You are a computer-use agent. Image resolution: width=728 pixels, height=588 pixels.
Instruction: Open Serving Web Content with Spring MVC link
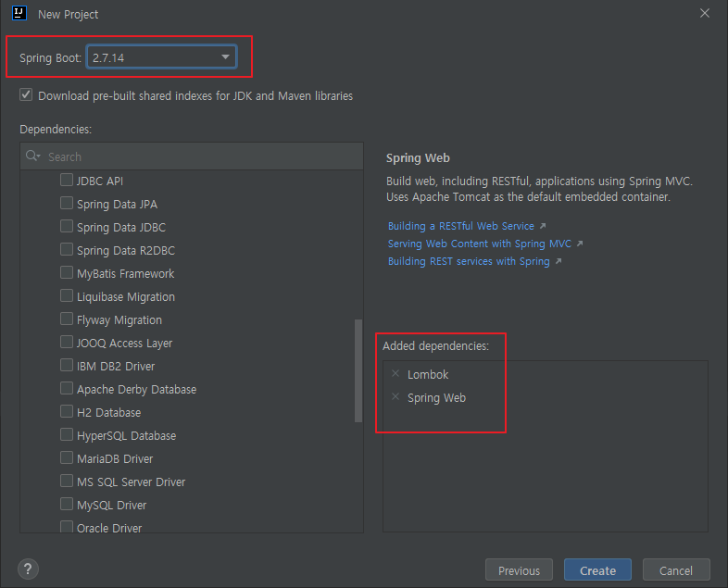[x=480, y=244]
